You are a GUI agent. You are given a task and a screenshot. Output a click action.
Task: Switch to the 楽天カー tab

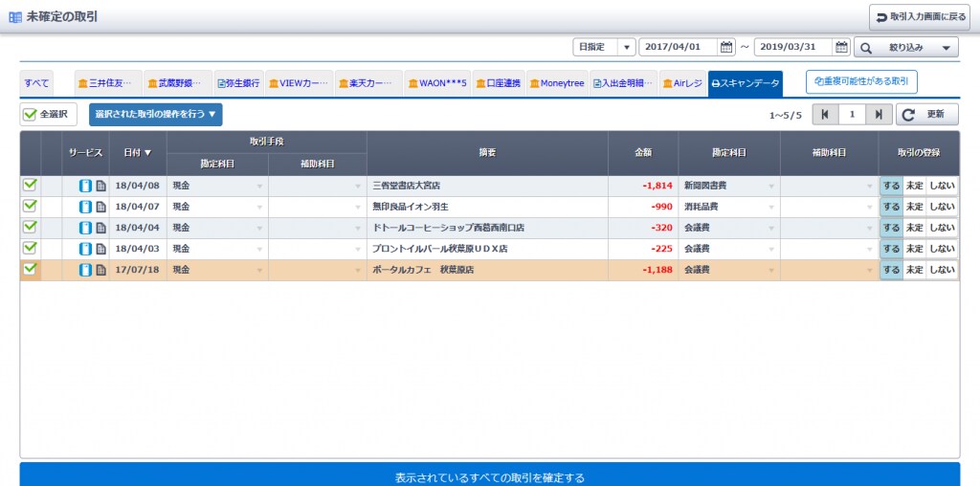(368, 83)
